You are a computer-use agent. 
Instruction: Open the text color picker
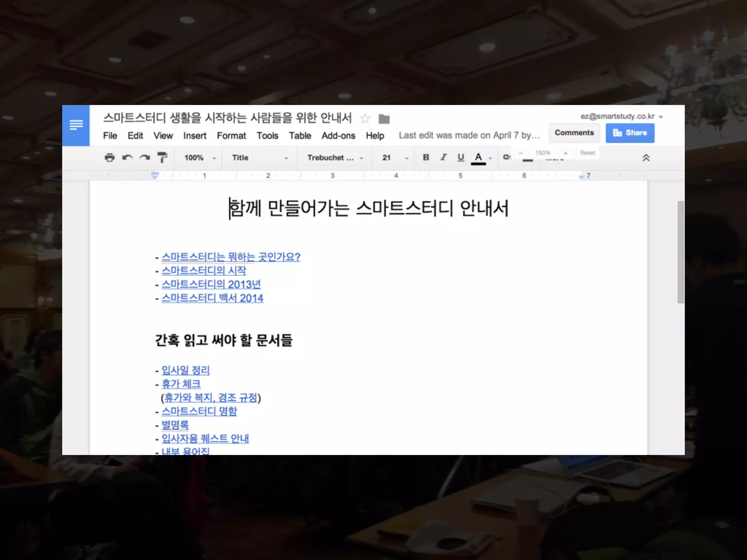479,158
